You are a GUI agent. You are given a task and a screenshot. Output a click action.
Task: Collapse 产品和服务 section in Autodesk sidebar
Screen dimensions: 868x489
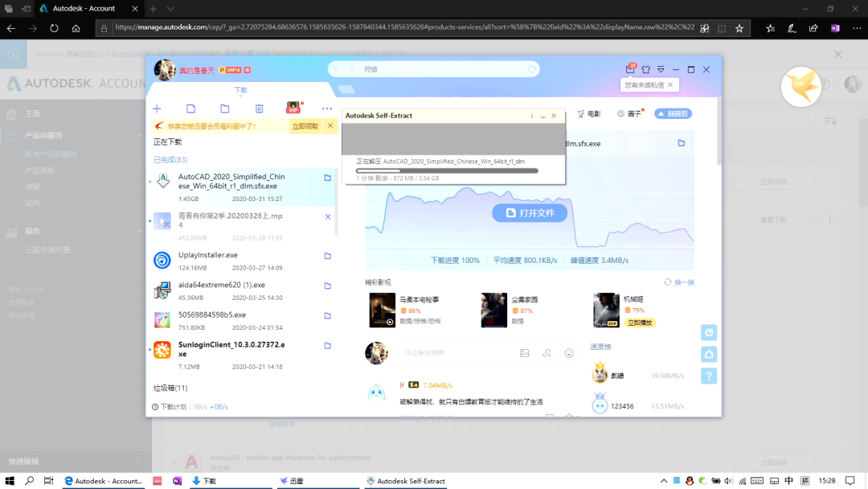[139, 135]
